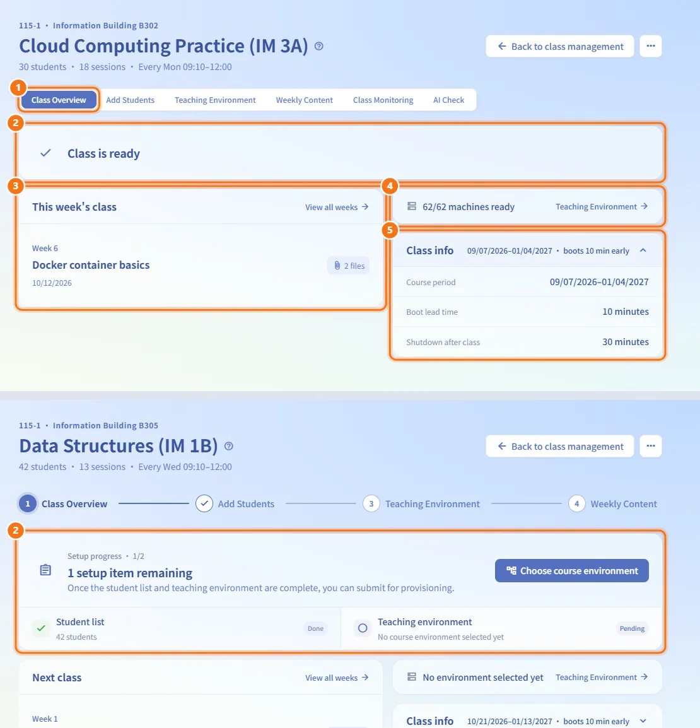This screenshot has width=700, height=728.
Task: Collapse the Class info panel for Cloud Computing Practice
Action: point(643,250)
